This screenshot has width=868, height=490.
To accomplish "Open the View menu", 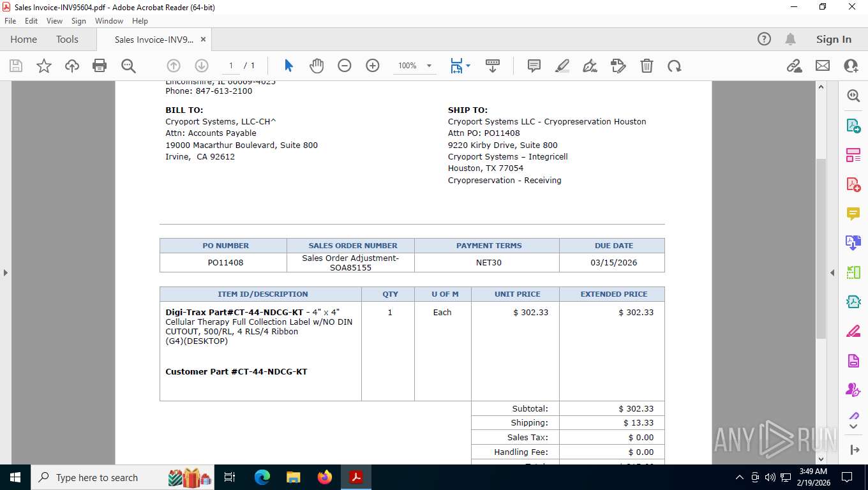I will [54, 21].
